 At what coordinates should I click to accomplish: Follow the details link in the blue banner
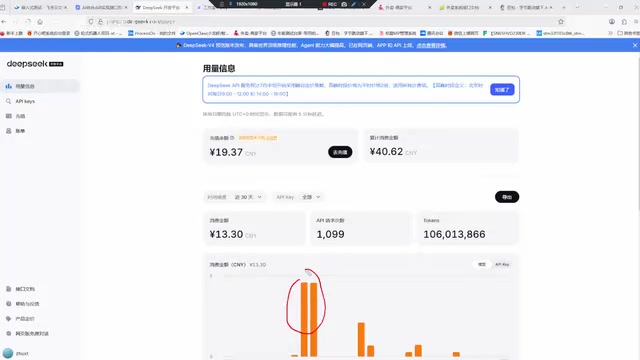[431, 45]
